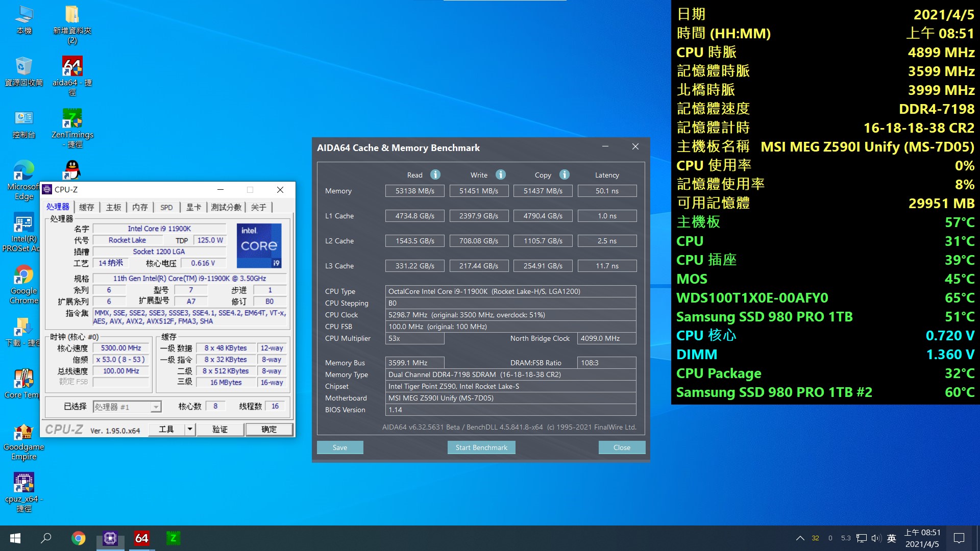980x551 pixels.
Task: Click the Read info icon in AIDA64
Action: pyautogui.click(x=435, y=174)
